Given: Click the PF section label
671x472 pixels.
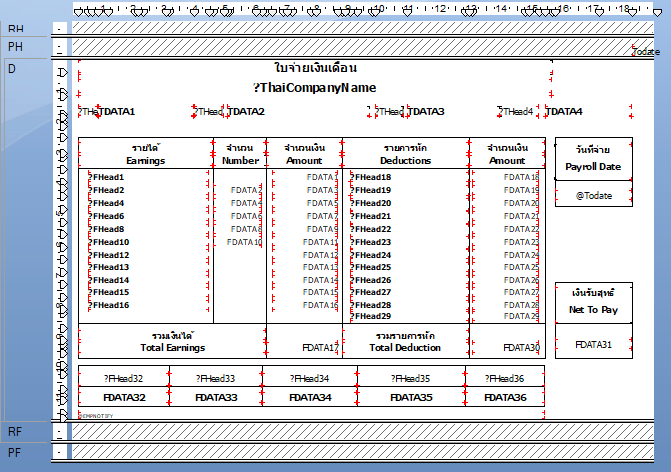Looking at the screenshot, I should pyautogui.click(x=14, y=452).
